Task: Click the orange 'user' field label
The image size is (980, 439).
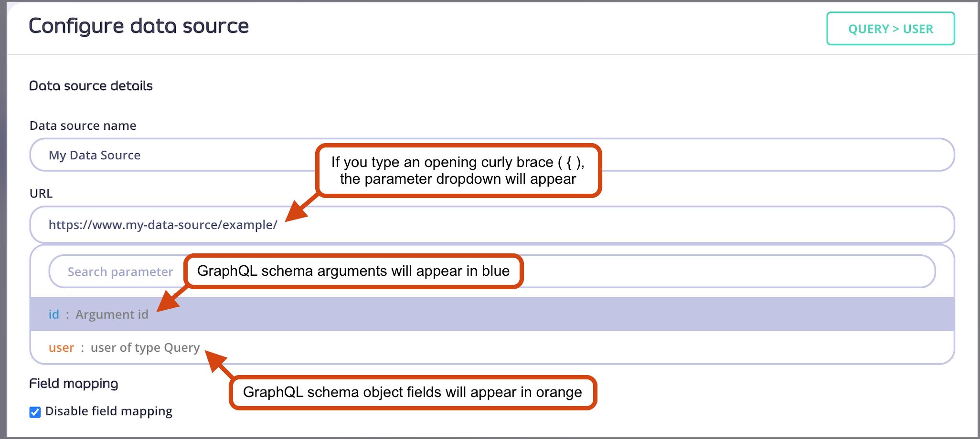Action: coord(61,347)
